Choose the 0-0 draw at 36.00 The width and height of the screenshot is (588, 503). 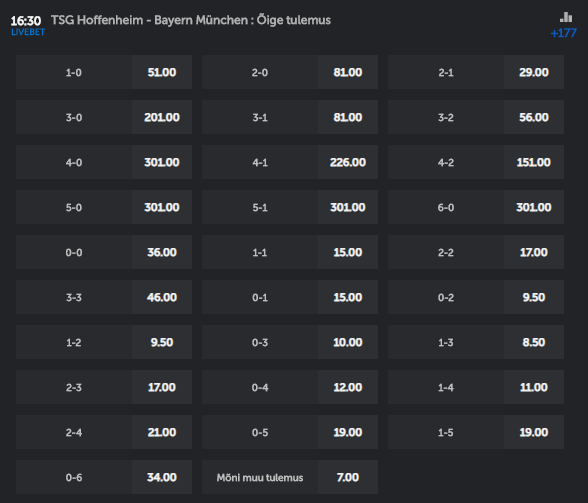coord(104,252)
